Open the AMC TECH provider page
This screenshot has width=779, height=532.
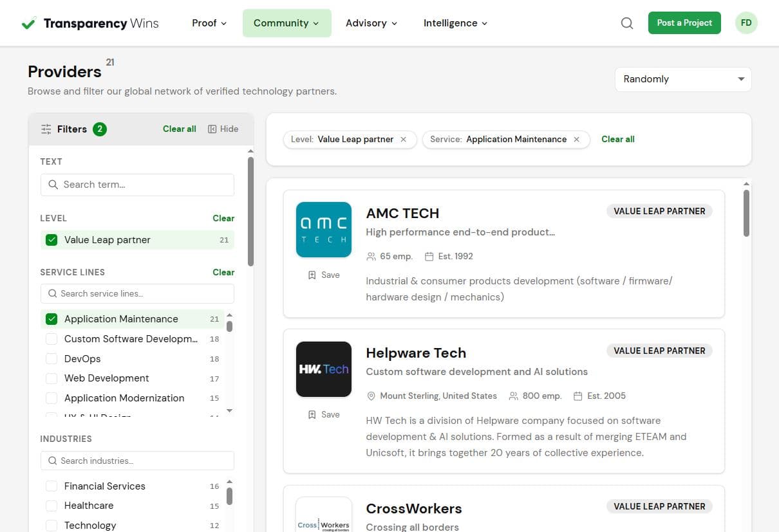pos(402,213)
